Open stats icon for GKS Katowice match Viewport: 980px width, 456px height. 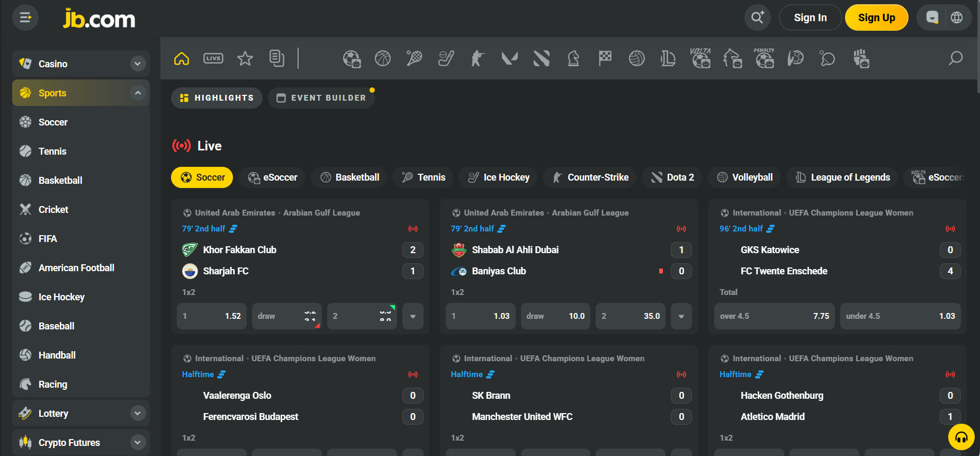pos(771,229)
